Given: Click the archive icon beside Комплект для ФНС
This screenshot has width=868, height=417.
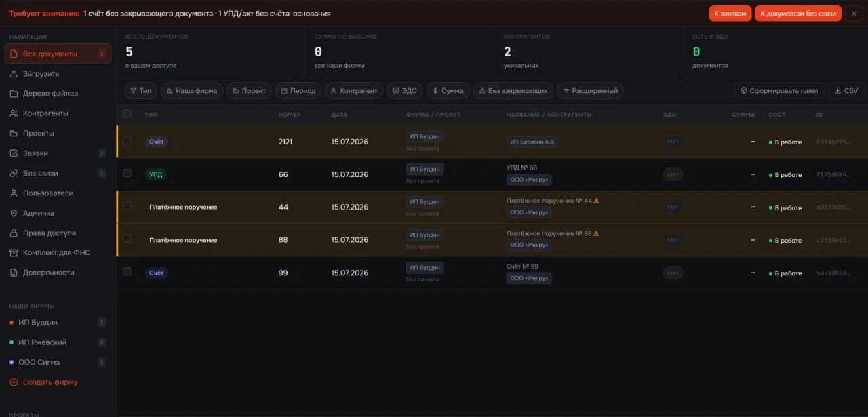Looking at the screenshot, I should (x=14, y=252).
